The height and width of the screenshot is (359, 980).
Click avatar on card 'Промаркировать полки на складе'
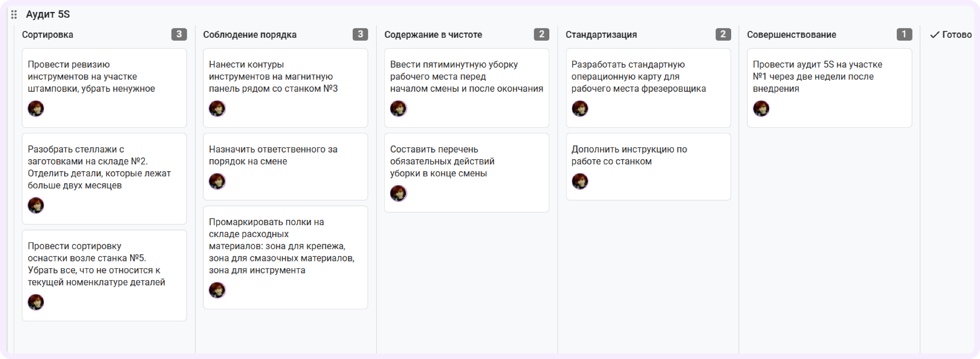coord(217,290)
